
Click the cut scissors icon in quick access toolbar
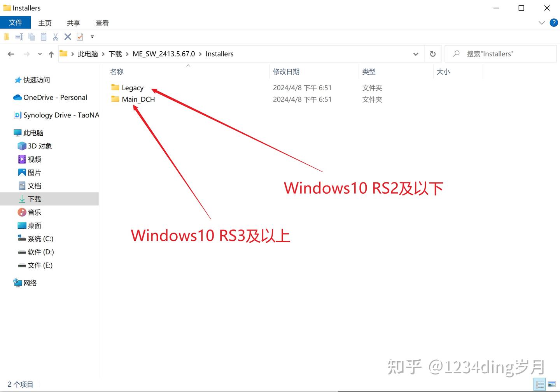pos(56,37)
